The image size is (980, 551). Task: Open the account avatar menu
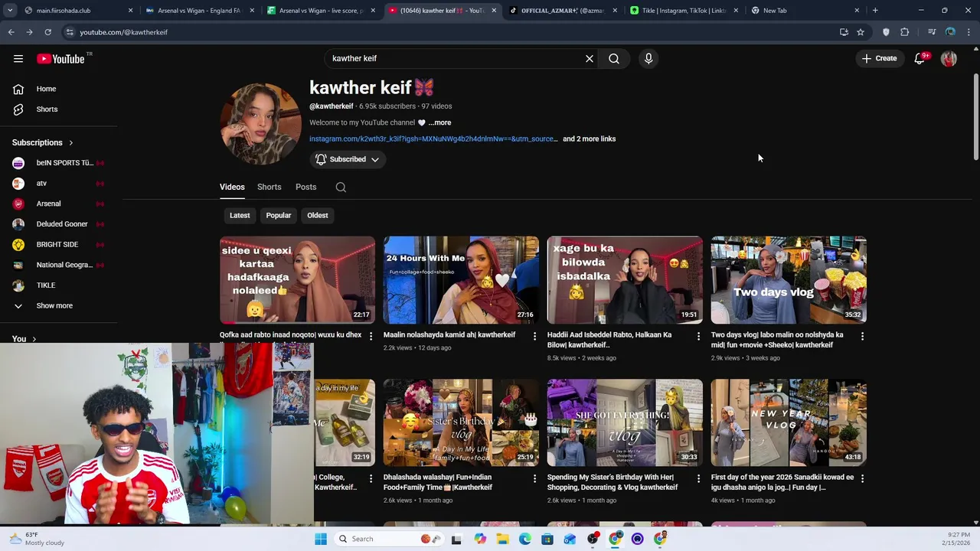point(949,58)
